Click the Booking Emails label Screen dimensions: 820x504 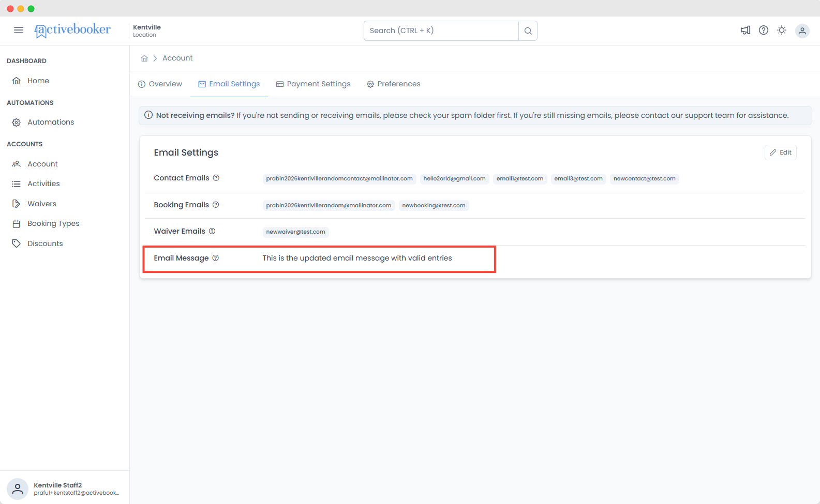(x=182, y=205)
